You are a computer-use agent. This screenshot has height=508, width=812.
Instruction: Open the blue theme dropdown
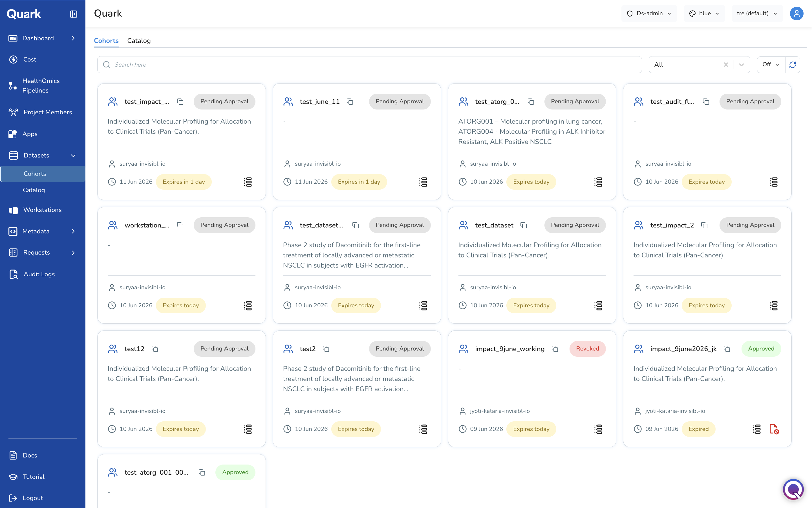coord(704,14)
